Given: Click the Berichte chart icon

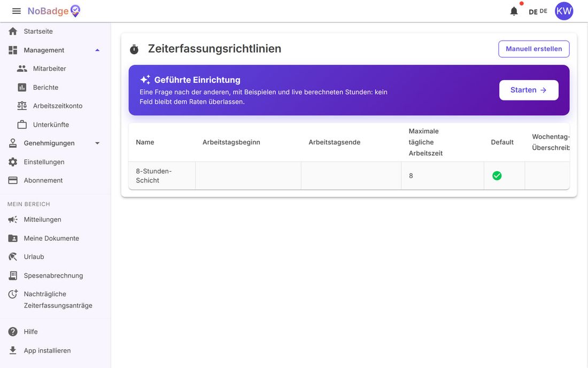Looking at the screenshot, I should (x=22, y=87).
